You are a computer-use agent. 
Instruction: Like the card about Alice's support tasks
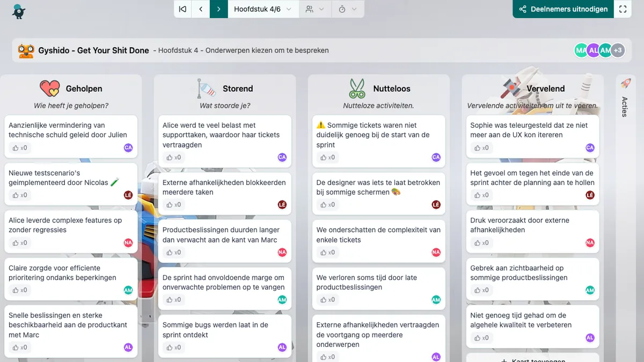click(x=173, y=157)
